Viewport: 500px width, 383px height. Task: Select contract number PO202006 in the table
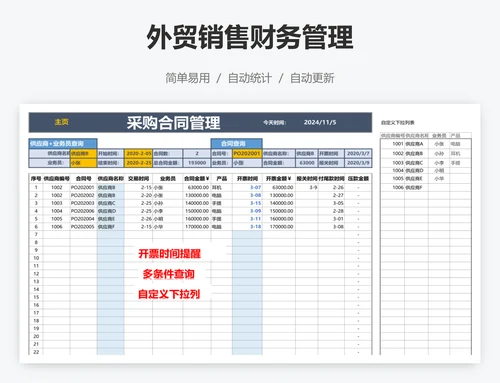coord(83,211)
